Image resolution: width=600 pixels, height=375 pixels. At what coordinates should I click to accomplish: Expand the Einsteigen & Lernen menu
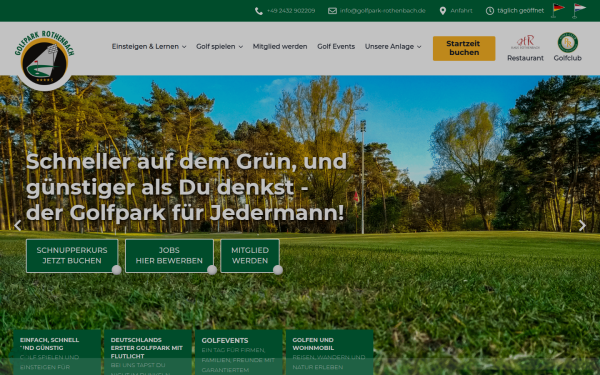[149, 46]
